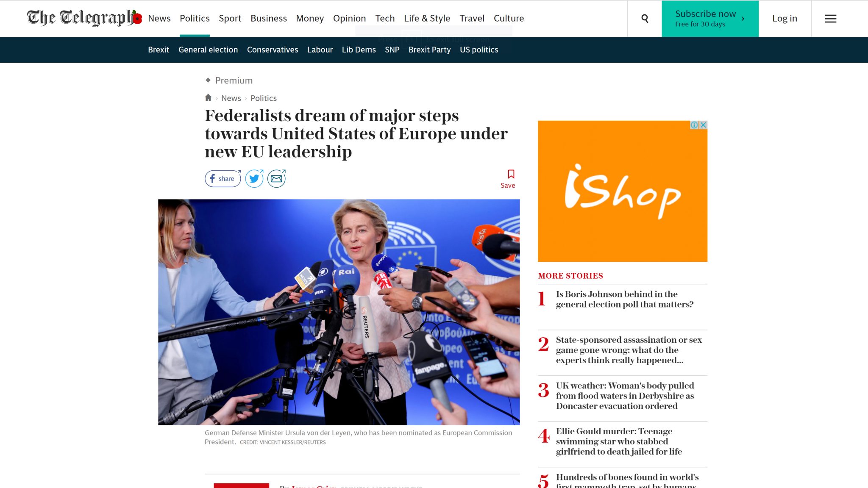The height and width of the screenshot is (488, 868).
Task: Go to home via breadcrumb house icon
Action: click(208, 98)
